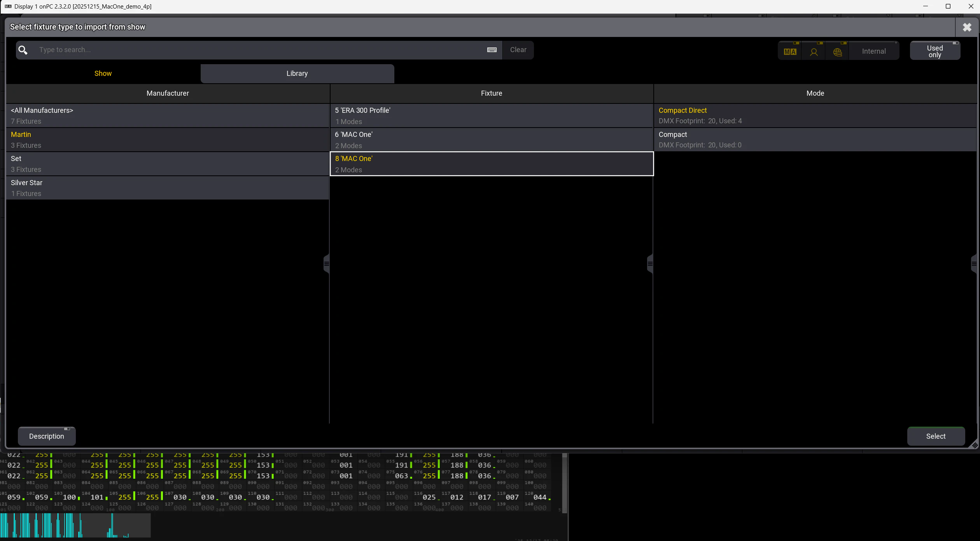Screen dimensions: 980x541
Task: Click the Mode column header
Action: [815, 93]
